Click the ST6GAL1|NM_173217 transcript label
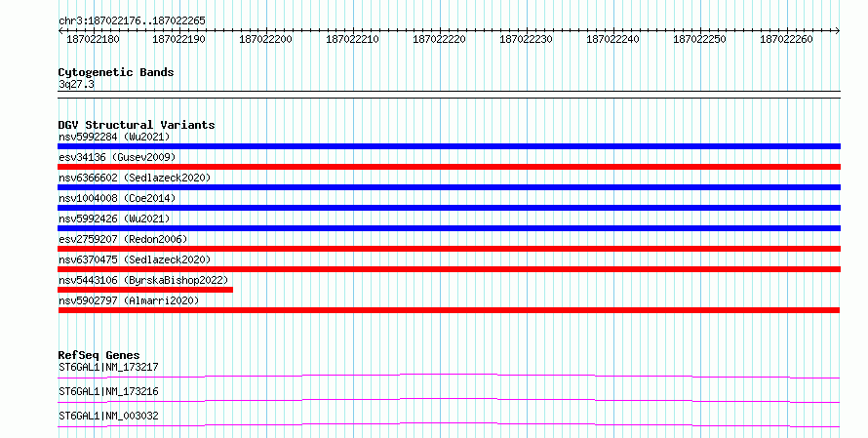The width and height of the screenshot is (868, 438). click(x=108, y=367)
